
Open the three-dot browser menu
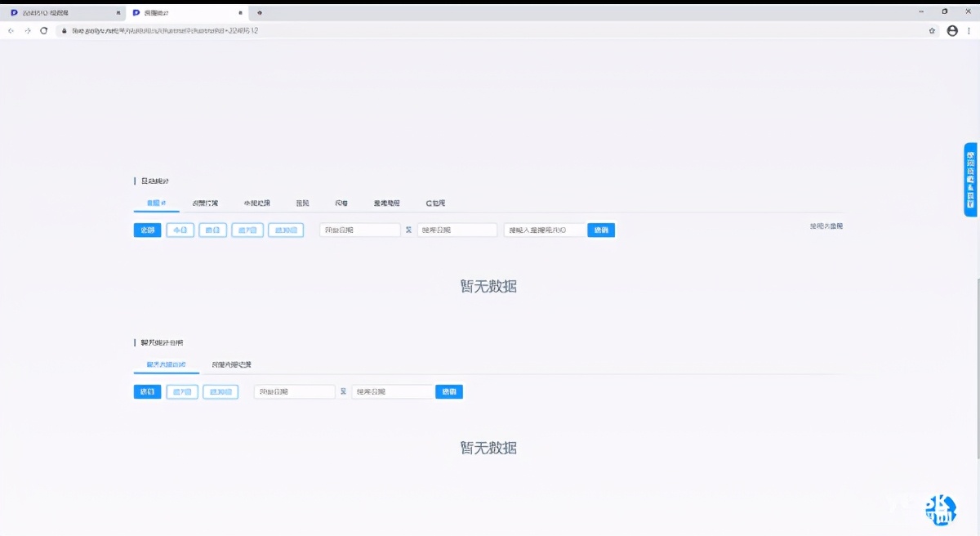(970, 29)
